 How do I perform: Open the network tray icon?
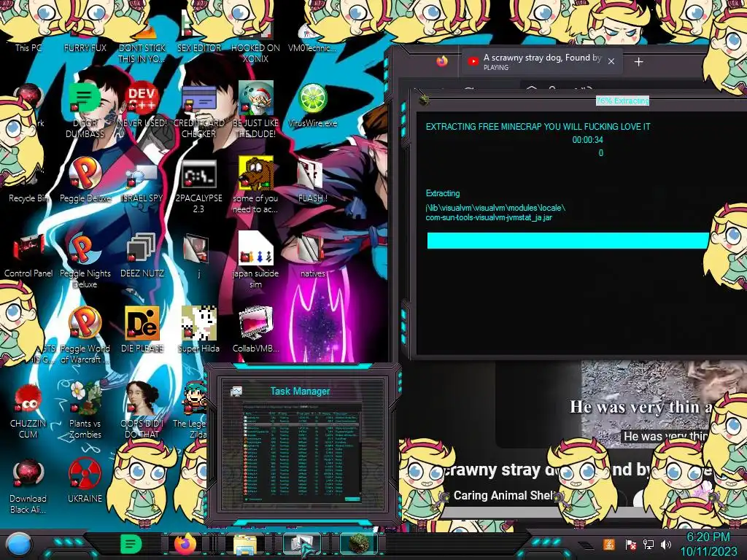coord(649,545)
